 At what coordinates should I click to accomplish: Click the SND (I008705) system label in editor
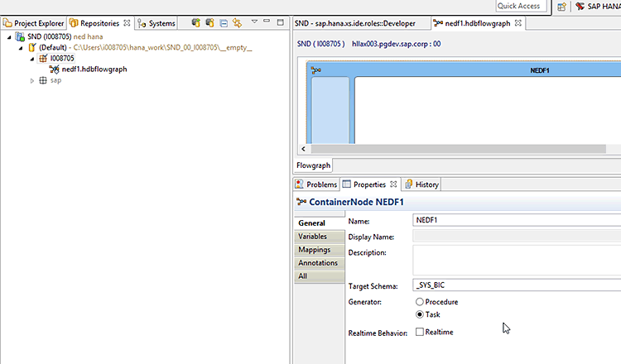click(x=320, y=44)
